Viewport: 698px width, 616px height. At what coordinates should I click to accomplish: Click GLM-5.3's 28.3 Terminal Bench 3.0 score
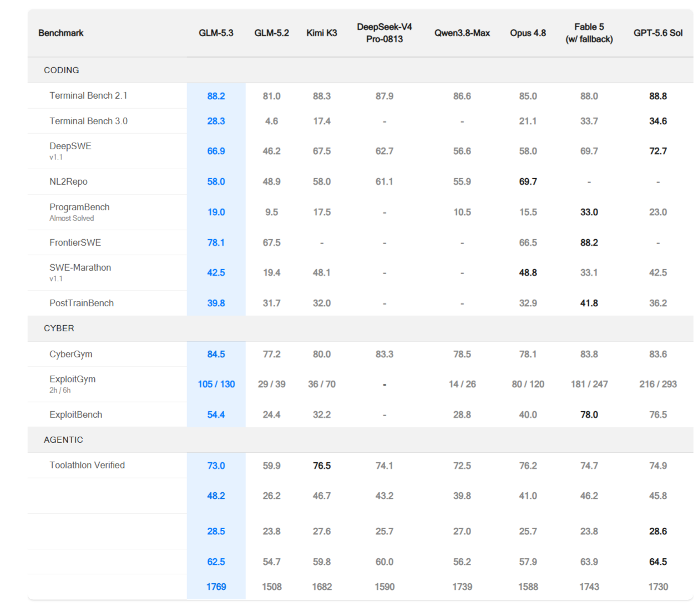216,121
